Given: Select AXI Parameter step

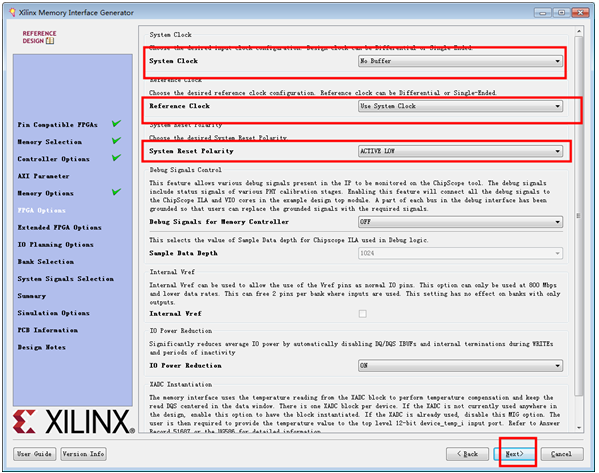Looking at the screenshot, I should point(43,176).
